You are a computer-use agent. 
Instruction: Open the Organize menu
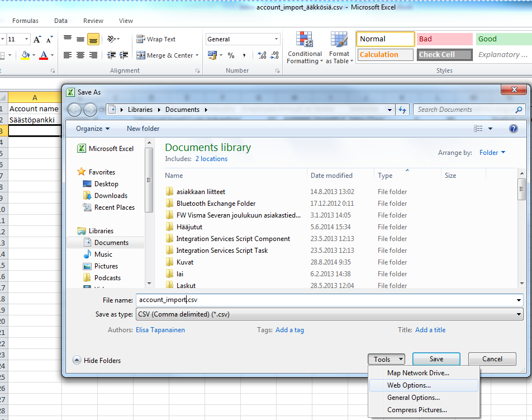[x=93, y=129]
